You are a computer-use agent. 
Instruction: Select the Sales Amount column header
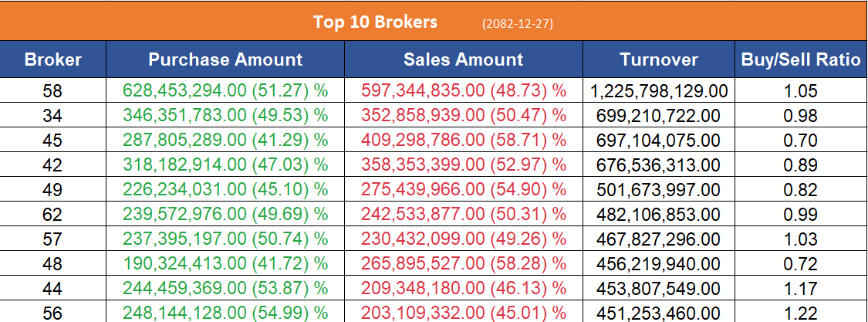tap(463, 59)
